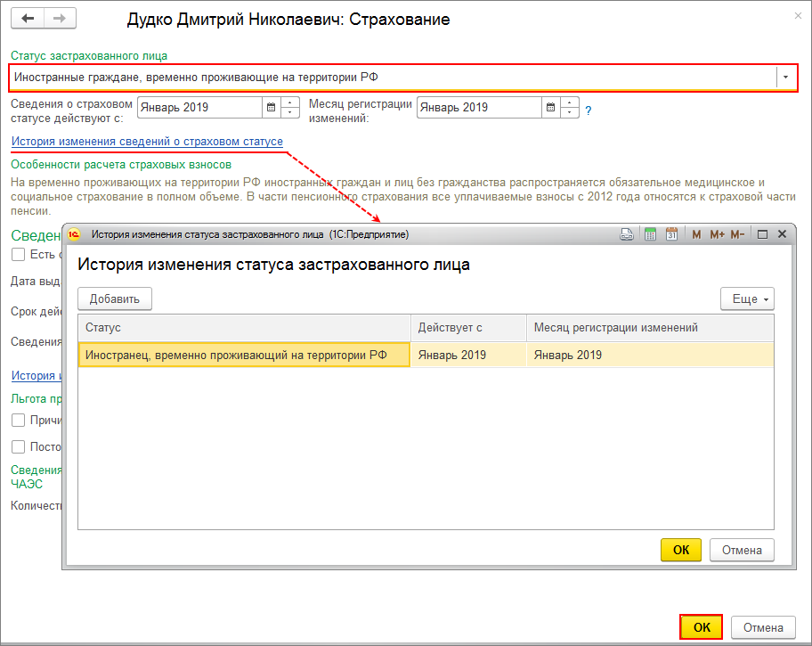Click the M+ memory add button

pos(716,234)
